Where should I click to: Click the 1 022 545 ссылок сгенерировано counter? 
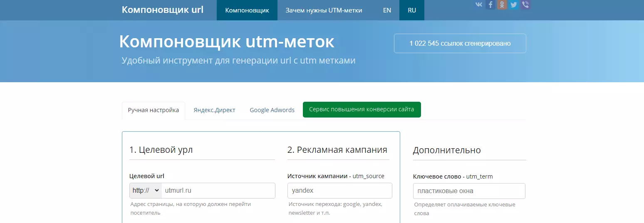(x=460, y=43)
